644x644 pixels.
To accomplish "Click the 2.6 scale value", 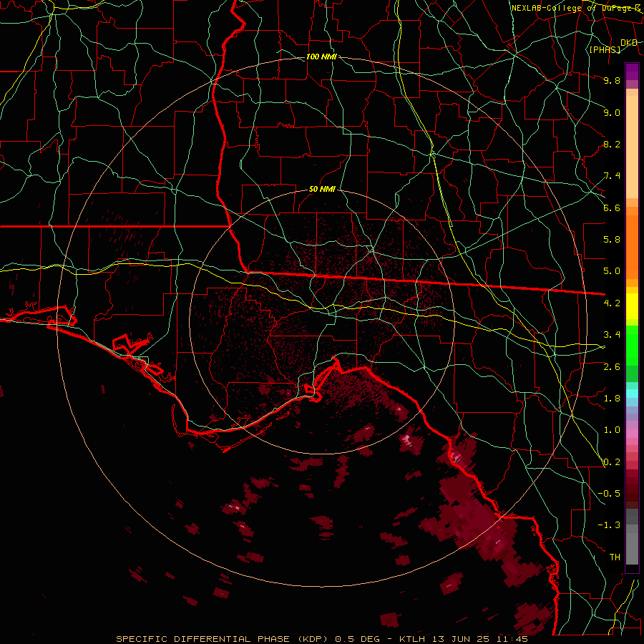I will [x=612, y=367].
